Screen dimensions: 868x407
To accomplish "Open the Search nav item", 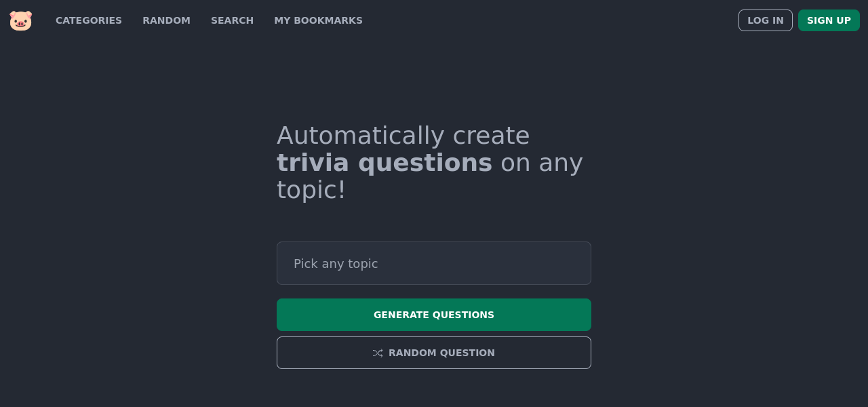I will coord(232,20).
